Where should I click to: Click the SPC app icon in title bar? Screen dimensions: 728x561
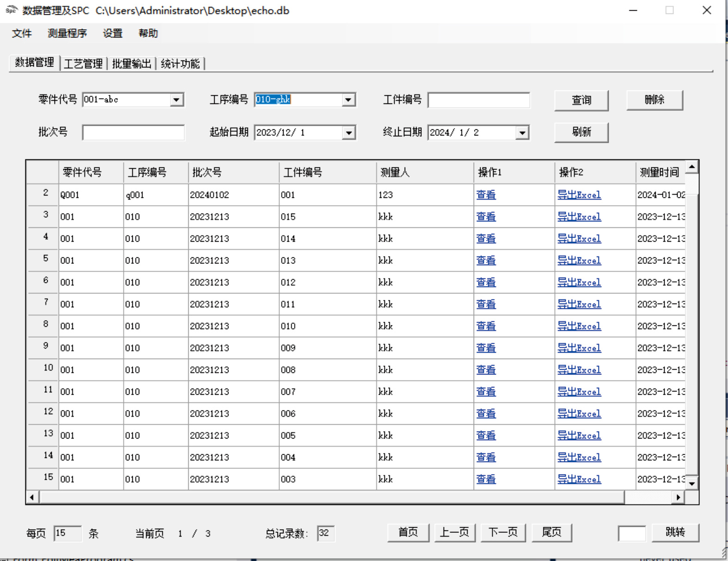(x=11, y=10)
